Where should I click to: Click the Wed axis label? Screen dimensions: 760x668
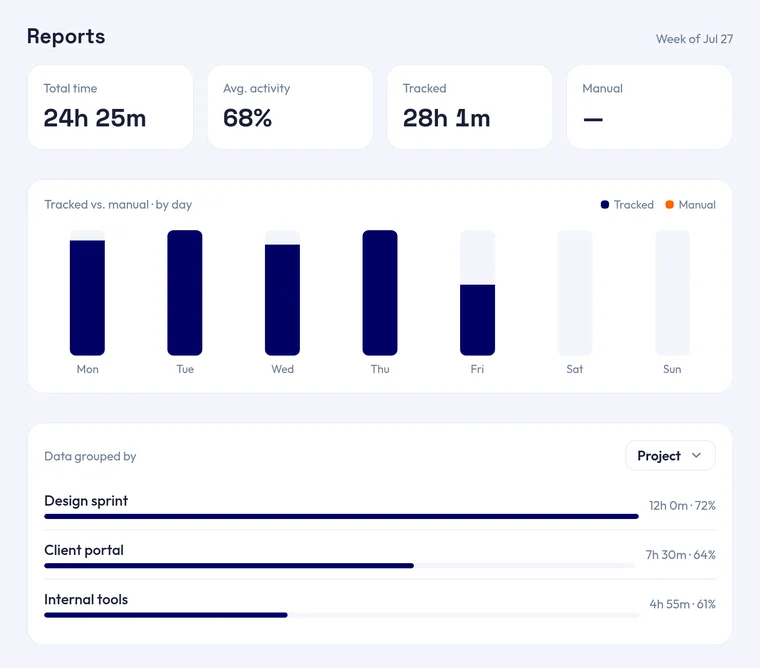283,369
